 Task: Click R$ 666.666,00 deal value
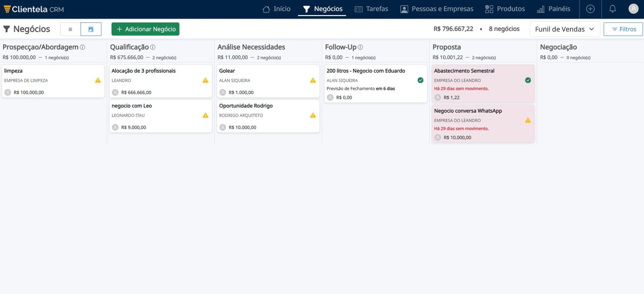click(x=136, y=93)
